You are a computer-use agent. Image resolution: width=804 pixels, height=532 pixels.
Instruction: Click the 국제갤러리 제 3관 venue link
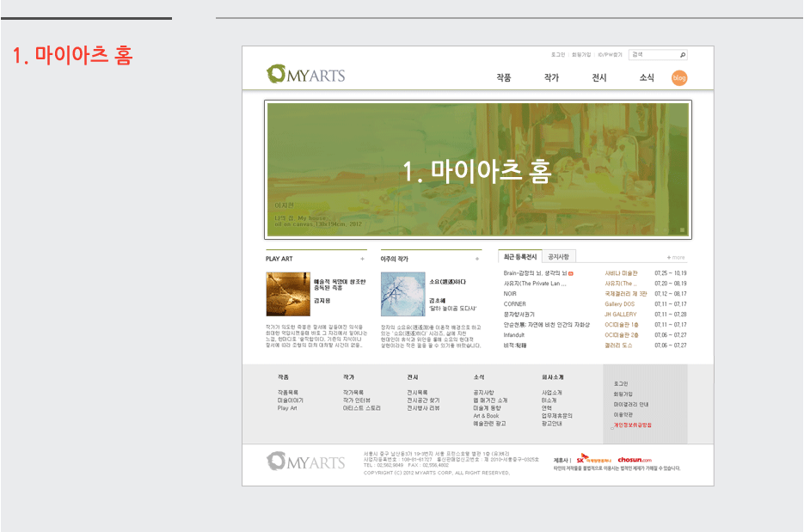click(x=625, y=294)
